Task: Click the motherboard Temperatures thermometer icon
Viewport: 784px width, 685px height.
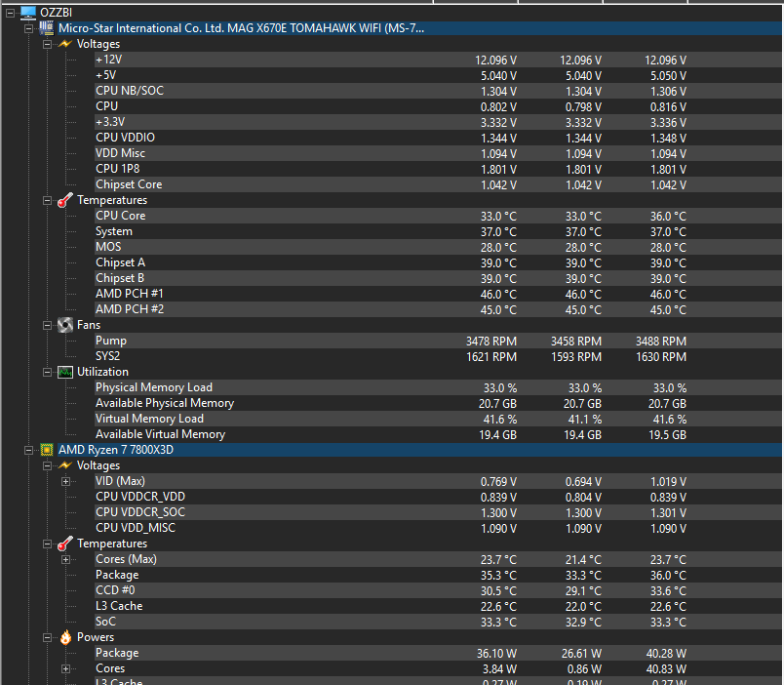Action: pos(65,200)
